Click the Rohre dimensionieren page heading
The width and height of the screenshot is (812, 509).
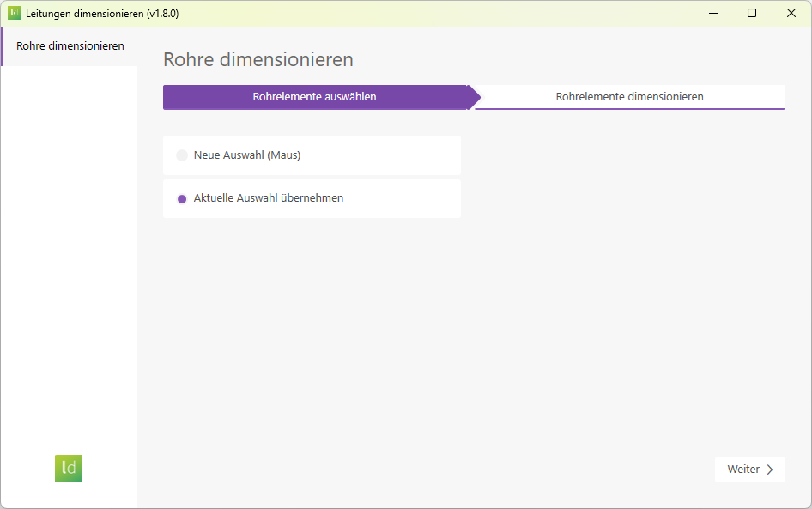pyautogui.click(x=258, y=59)
